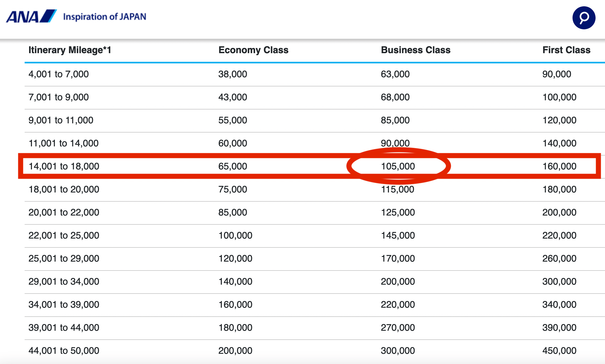This screenshot has width=605, height=364.
Task: Select Economy 160,000 in row 34,001 to 39,000
Action: 235,305
